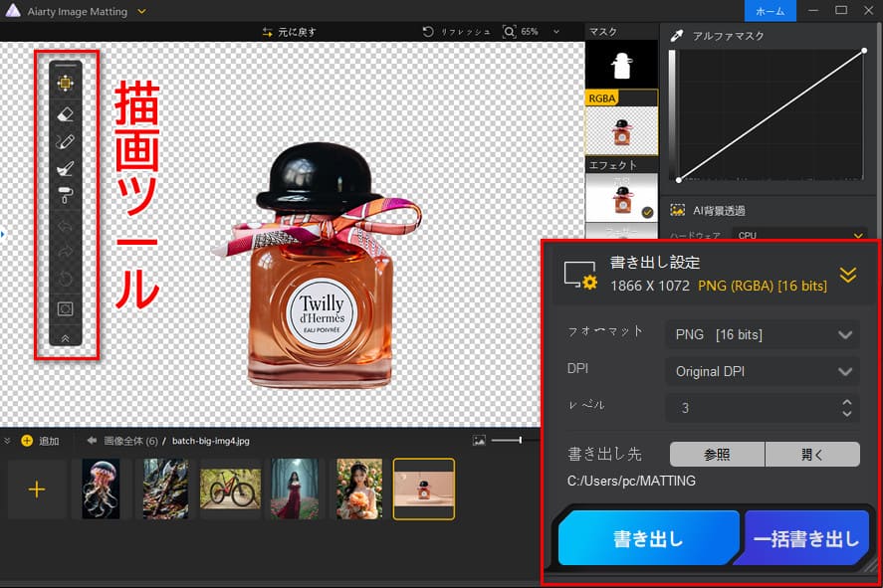Collapse the drawing toolbar with double chevron
The width and height of the screenshot is (883, 588).
(66, 338)
